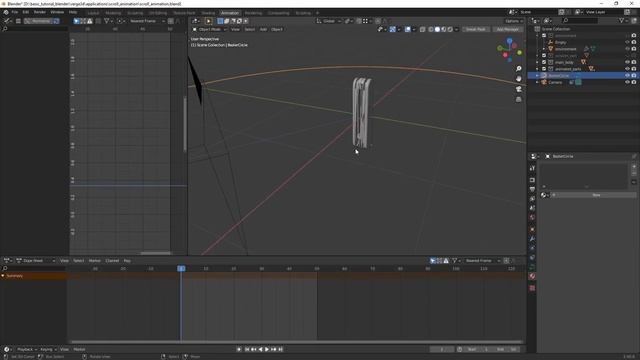
Task: Select Scene Collection in outliner
Action: coord(556,29)
